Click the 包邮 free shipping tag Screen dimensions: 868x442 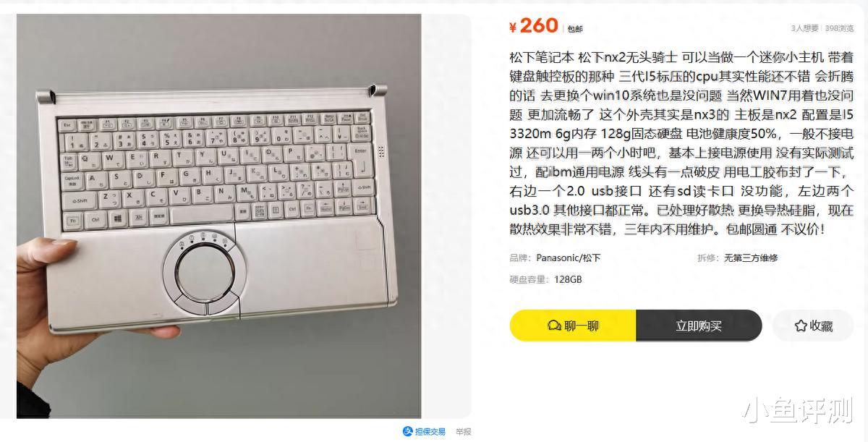point(574,29)
